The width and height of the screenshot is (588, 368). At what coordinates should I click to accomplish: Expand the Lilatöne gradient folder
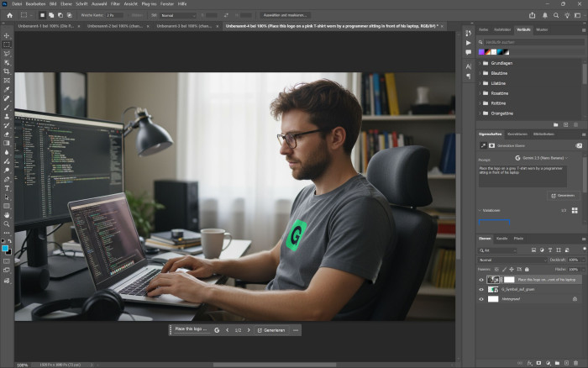480,83
